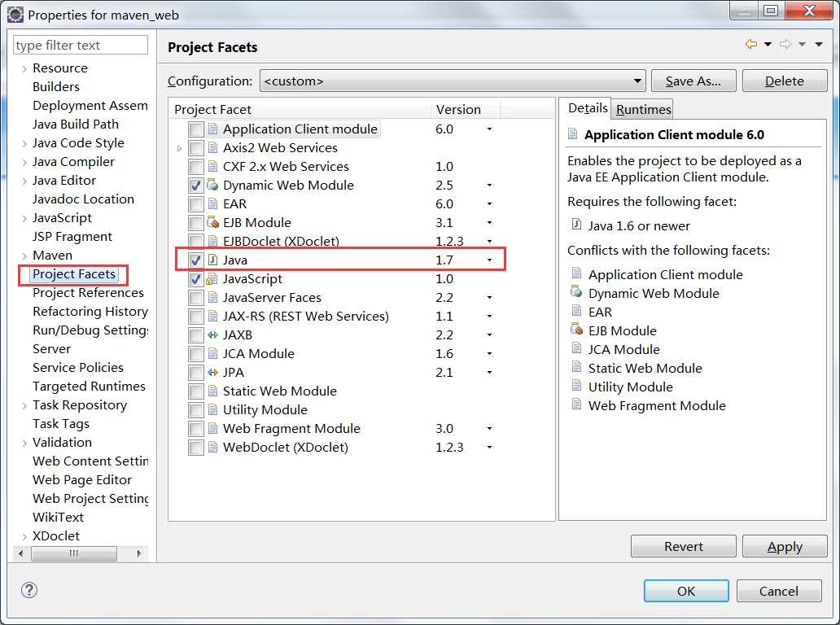Uncheck the JavaScript facet checkbox
Screen dimensions: 840x625
196,280
